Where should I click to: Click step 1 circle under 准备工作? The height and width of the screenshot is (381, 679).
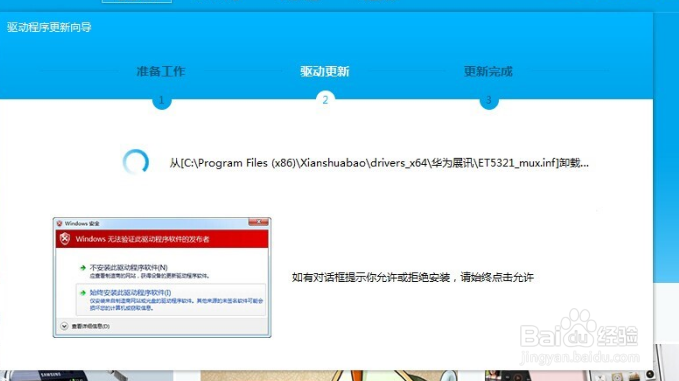pos(162,100)
